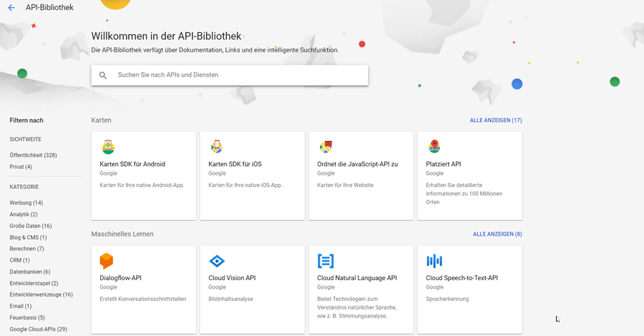Click the Cloud Natural Language API icon

click(x=325, y=261)
